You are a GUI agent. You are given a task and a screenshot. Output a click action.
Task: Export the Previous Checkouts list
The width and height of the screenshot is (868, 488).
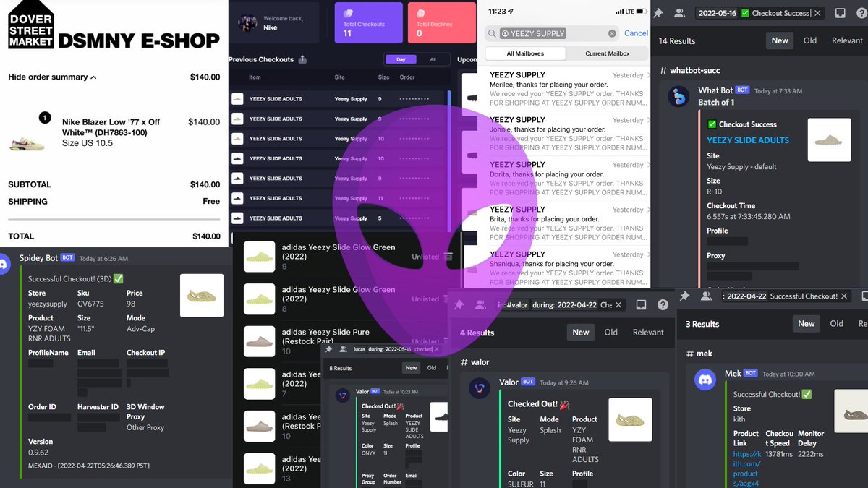tap(302, 59)
